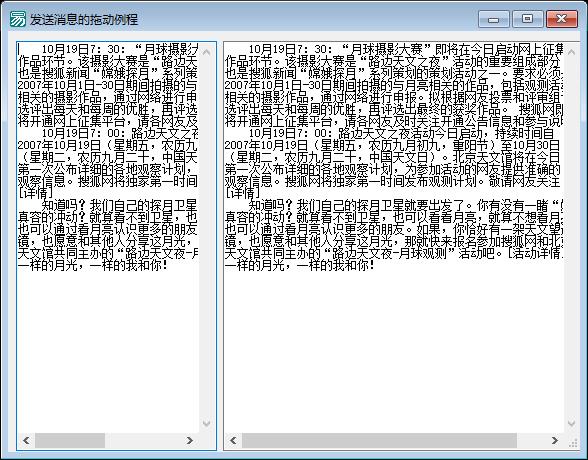The image size is (588, 460).
Task: Click the [详情] text in right pane
Action: [x=242, y=193]
